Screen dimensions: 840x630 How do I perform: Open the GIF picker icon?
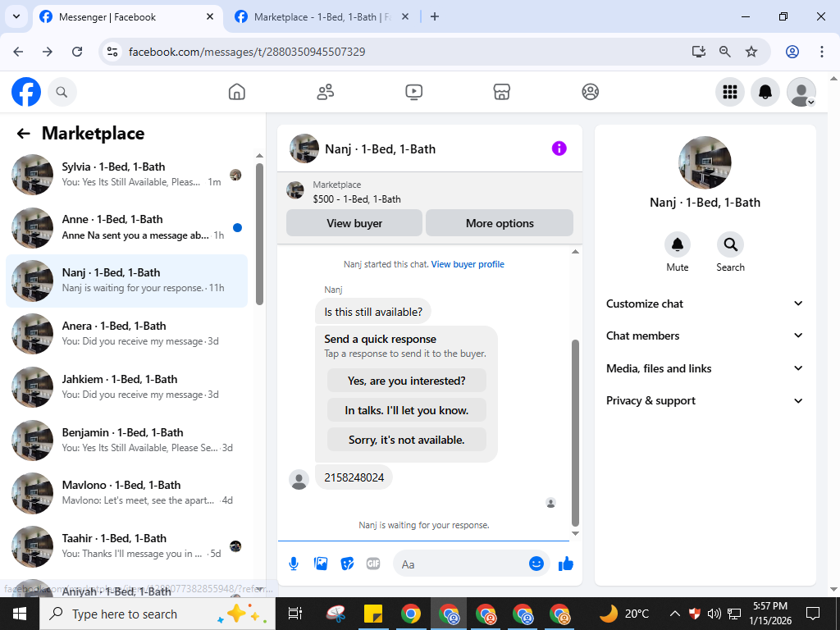pyautogui.click(x=373, y=564)
